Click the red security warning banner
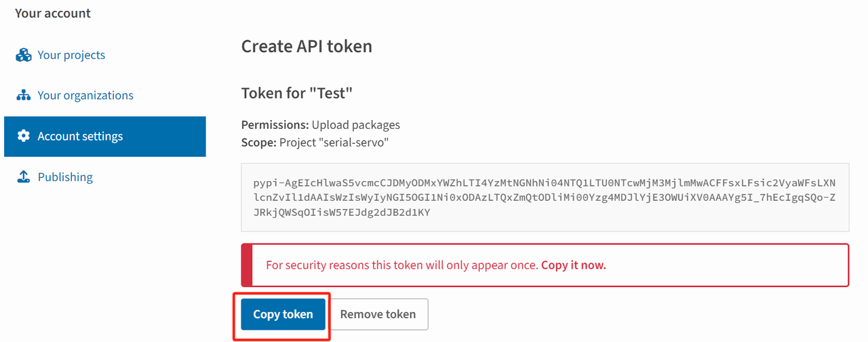Image resolution: width=868 pixels, height=342 pixels. pos(545,265)
